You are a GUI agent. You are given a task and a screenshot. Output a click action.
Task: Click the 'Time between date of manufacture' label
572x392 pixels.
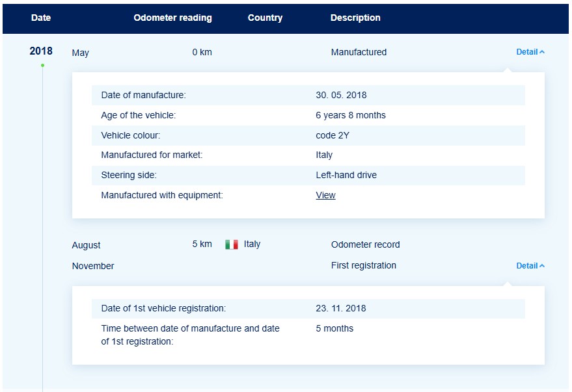[190, 335]
